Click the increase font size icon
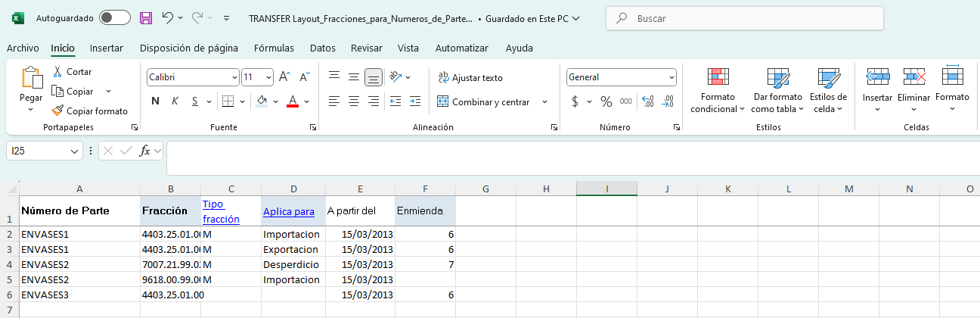 click(285, 76)
